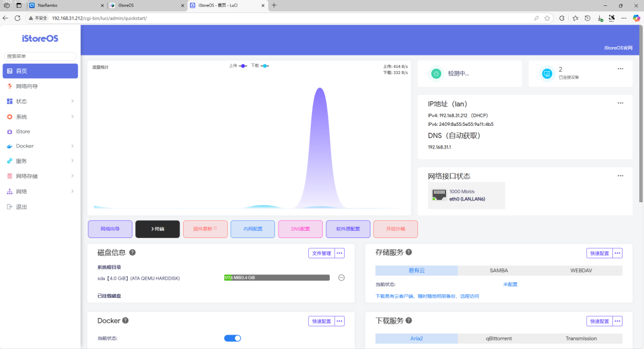Open browser history clock icon
The height and width of the screenshot is (349, 644).
tap(587, 18)
